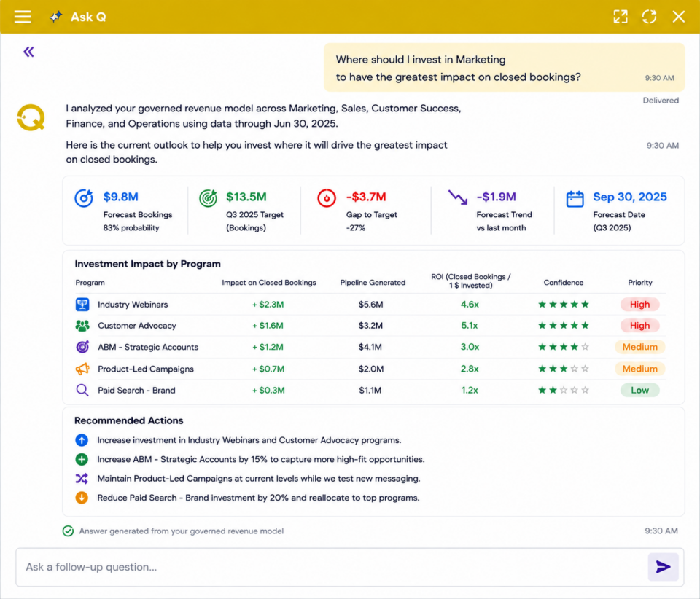Image resolution: width=700 pixels, height=599 pixels.
Task: Click the Customer Advocacy people icon
Action: click(x=82, y=326)
